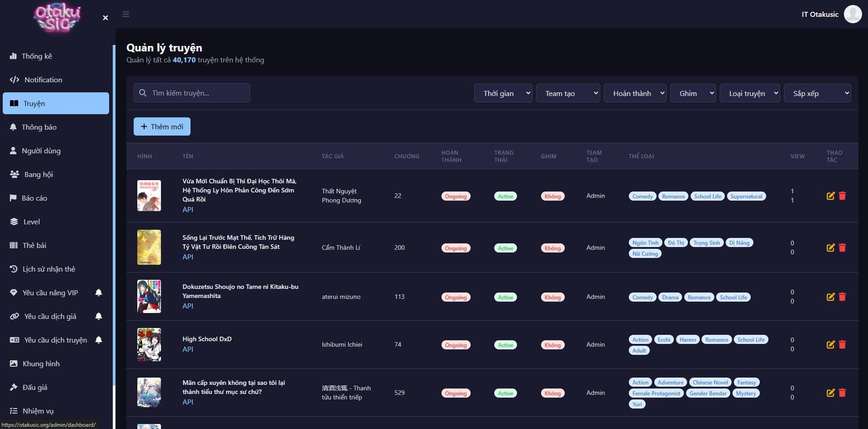Click the Otakusic logo
Viewport: 868px width, 429px height.
click(57, 18)
